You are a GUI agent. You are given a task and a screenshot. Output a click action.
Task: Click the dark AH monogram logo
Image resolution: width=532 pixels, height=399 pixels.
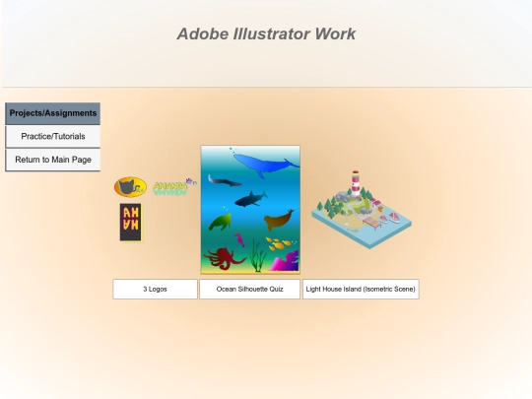point(131,223)
